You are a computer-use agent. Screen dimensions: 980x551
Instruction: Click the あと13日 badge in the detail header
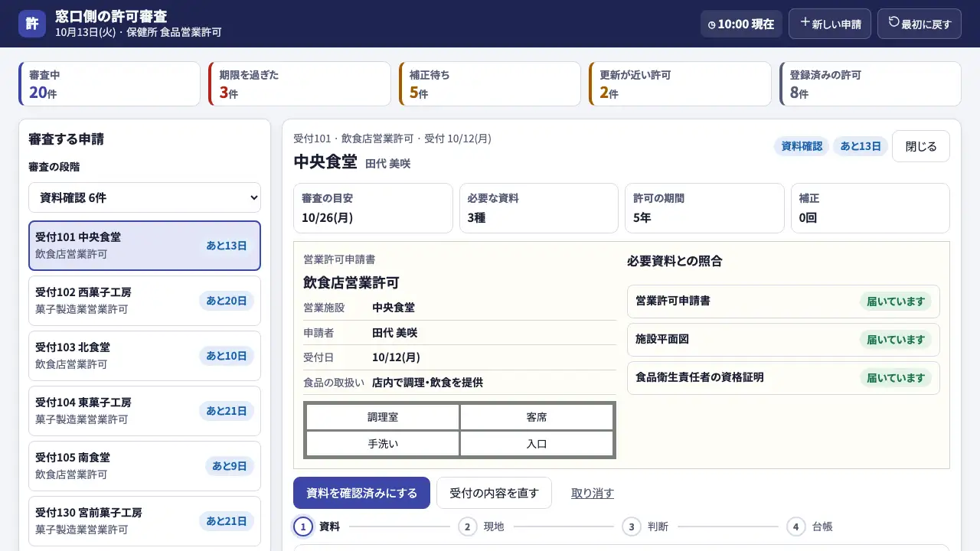(x=861, y=146)
